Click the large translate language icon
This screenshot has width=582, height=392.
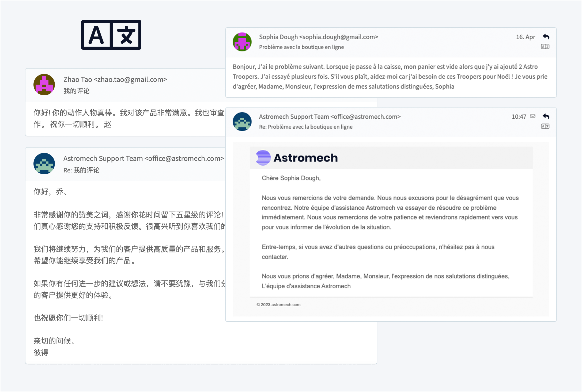[111, 35]
